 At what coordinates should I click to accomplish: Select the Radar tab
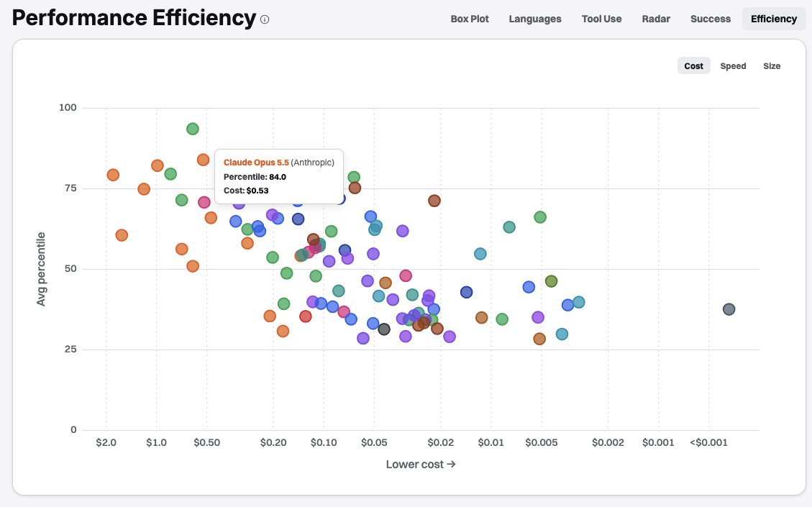[x=656, y=19]
